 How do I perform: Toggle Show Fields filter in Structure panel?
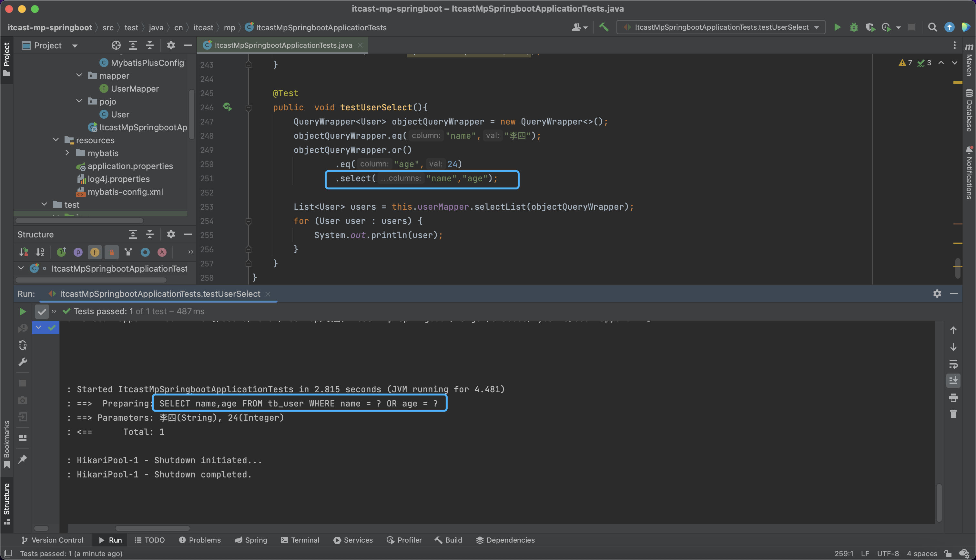[95, 252]
